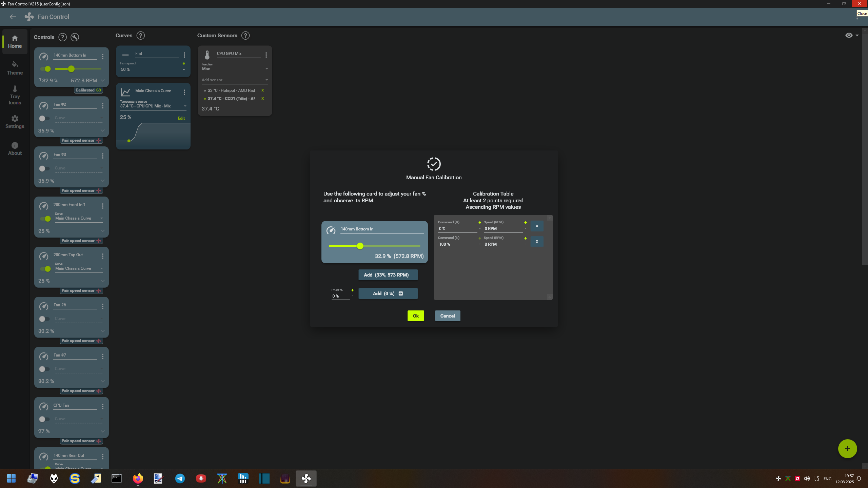Open the Temperature source dropdown in Main Chassis Curve
This screenshot has width=868, height=488.
(x=153, y=106)
